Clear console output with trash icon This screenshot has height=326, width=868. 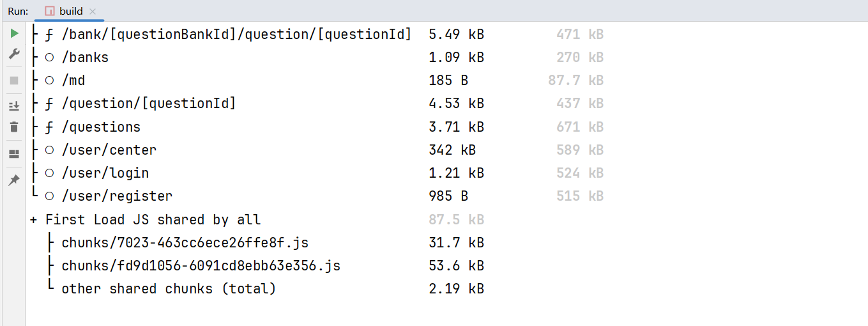click(13, 127)
